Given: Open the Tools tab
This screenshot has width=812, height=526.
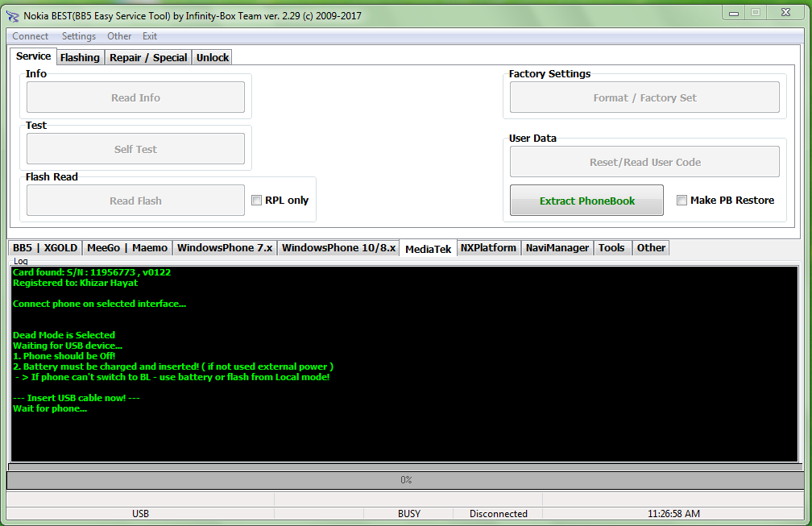Looking at the screenshot, I should [611, 248].
